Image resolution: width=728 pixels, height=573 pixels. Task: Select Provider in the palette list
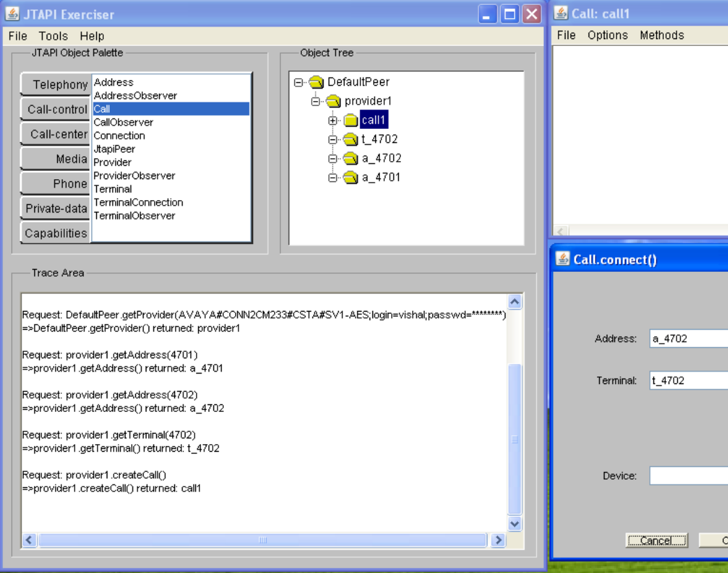(171, 162)
